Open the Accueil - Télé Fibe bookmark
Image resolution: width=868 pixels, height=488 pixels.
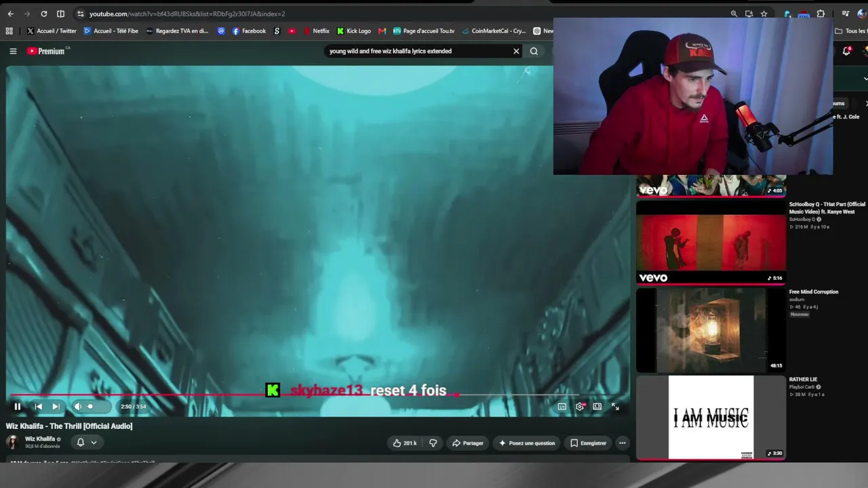pos(111,30)
